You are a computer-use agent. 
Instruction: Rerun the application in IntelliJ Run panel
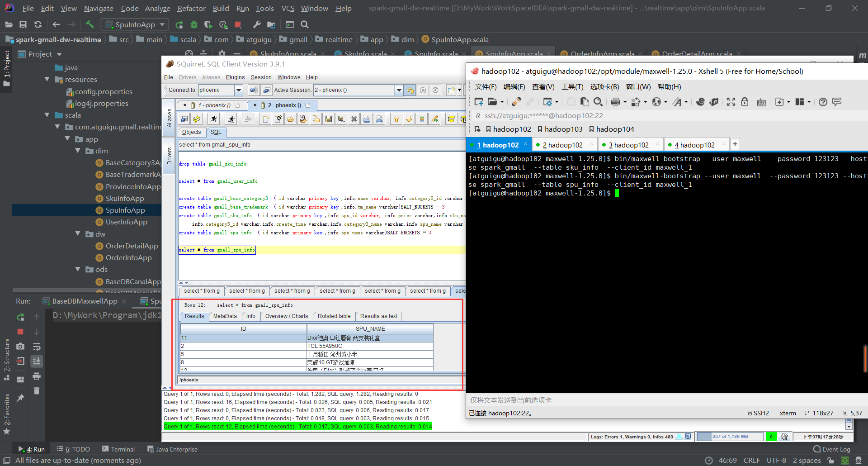[x=20, y=317]
